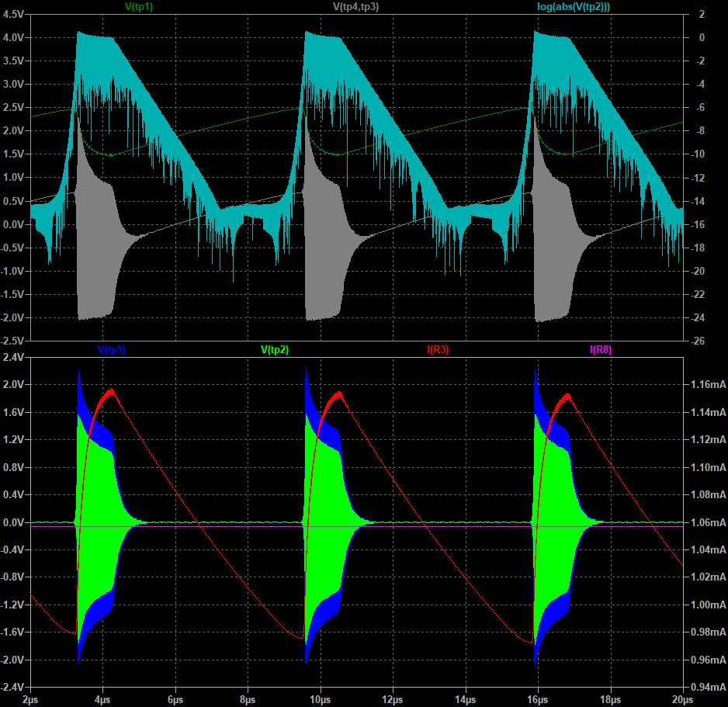This screenshot has width=728, height=707.
Task: Click the 2µs label on time axis
Action: point(30,699)
